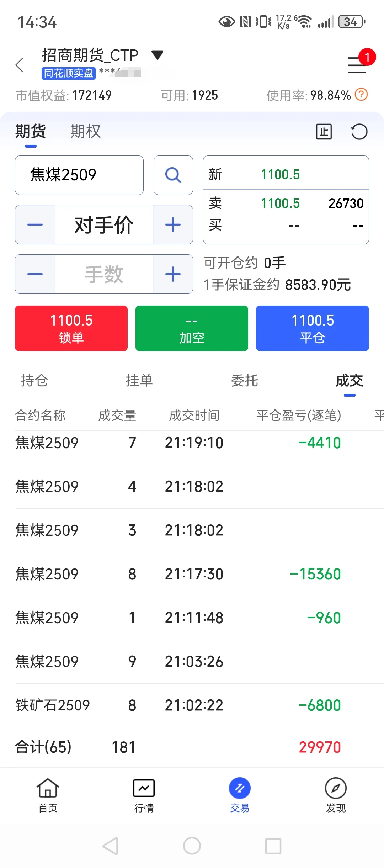Tap the -15360 profit loss value

[x=315, y=574]
